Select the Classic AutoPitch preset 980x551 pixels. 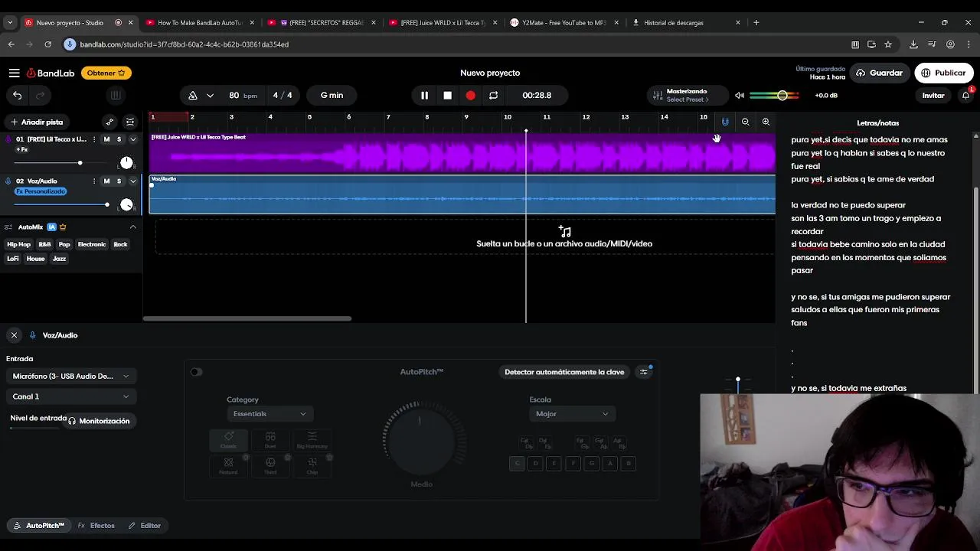(228, 439)
